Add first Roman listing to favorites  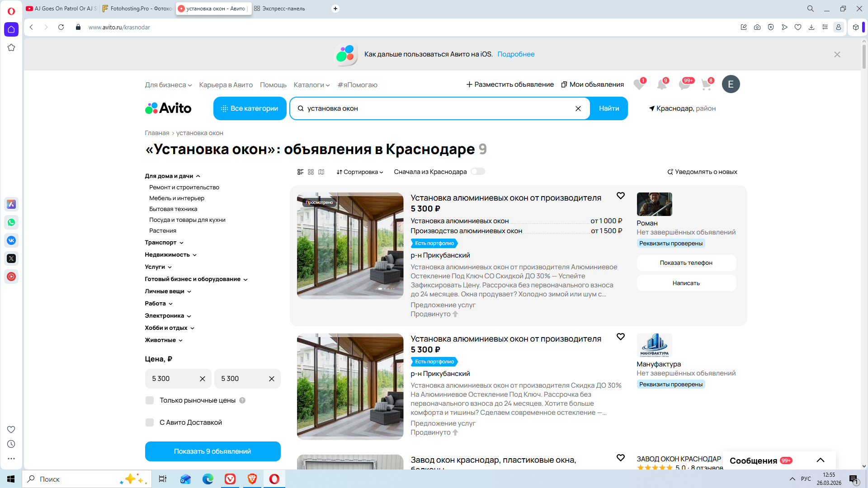coord(620,196)
